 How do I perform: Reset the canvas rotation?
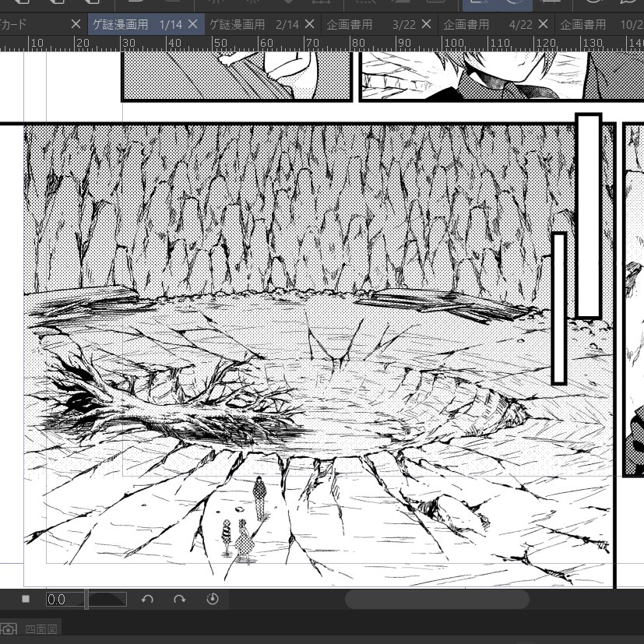click(212, 600)
